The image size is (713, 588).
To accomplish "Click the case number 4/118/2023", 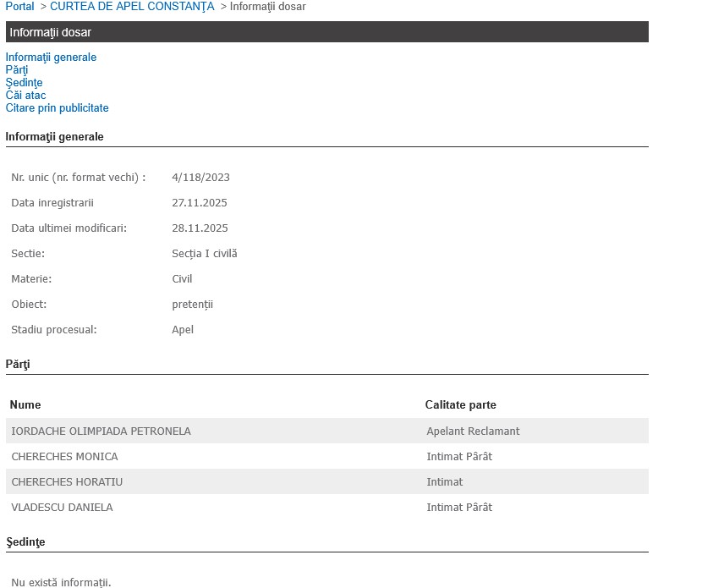I will pyautogui.click(x=200, y=178).
